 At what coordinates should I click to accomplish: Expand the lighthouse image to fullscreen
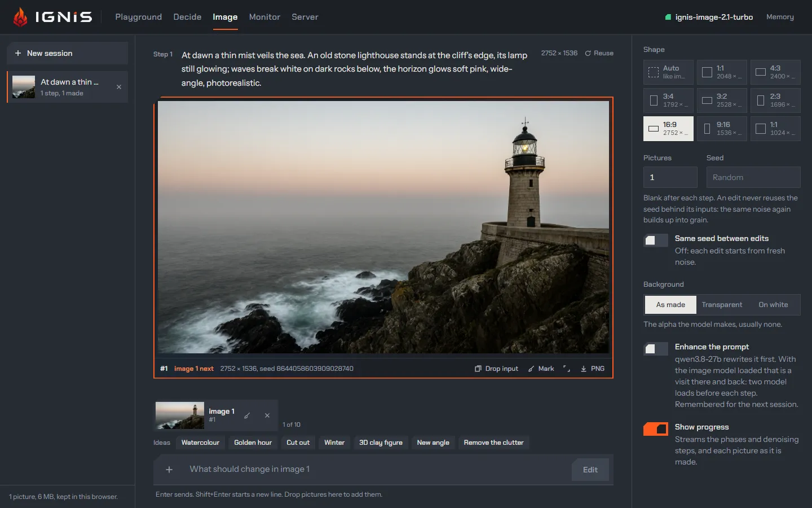click(567, 369)
